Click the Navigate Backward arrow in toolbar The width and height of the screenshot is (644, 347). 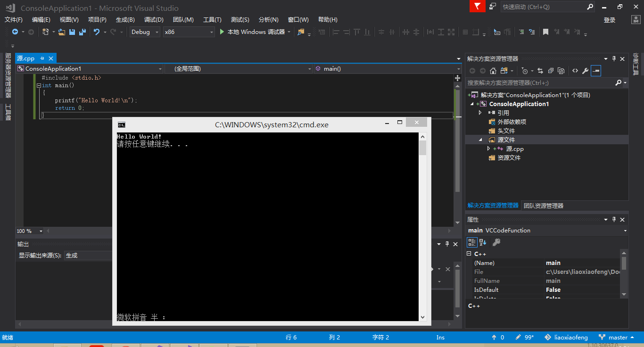pos(15,32)
